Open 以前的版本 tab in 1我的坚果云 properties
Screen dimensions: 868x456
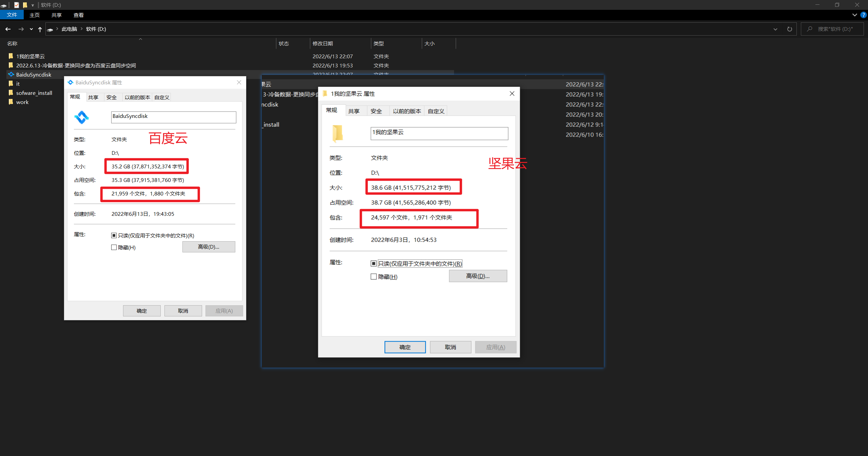pyautogui.click(x=407, y=111)
